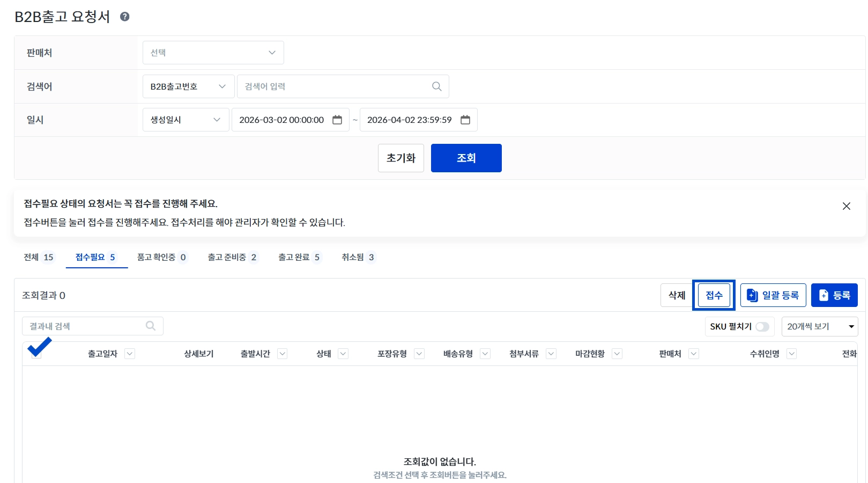Viewport: 868px width, 483px height.
Task: Click the 조회결과 0 result count
Action: tap(43, 295)
